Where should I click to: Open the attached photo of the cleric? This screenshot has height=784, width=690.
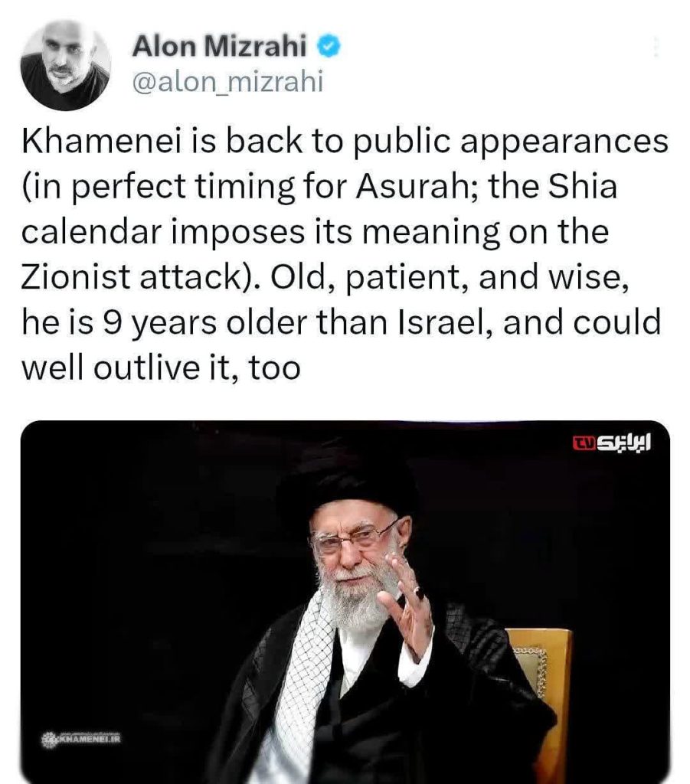tap(345, 602)
